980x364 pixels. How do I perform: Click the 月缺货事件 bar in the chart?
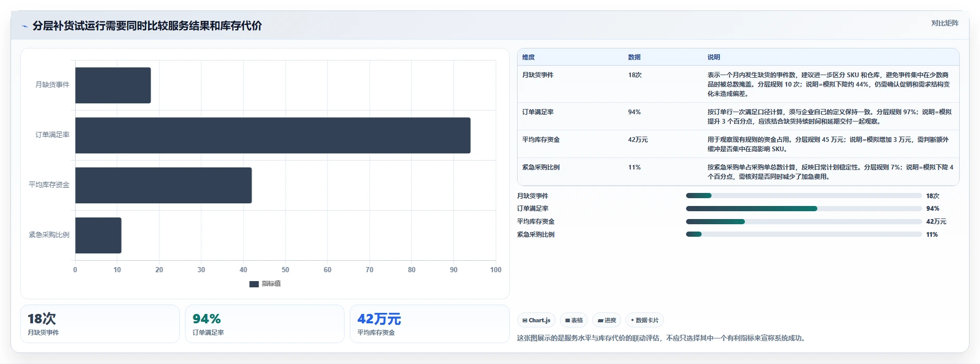[x=113, y=85]
